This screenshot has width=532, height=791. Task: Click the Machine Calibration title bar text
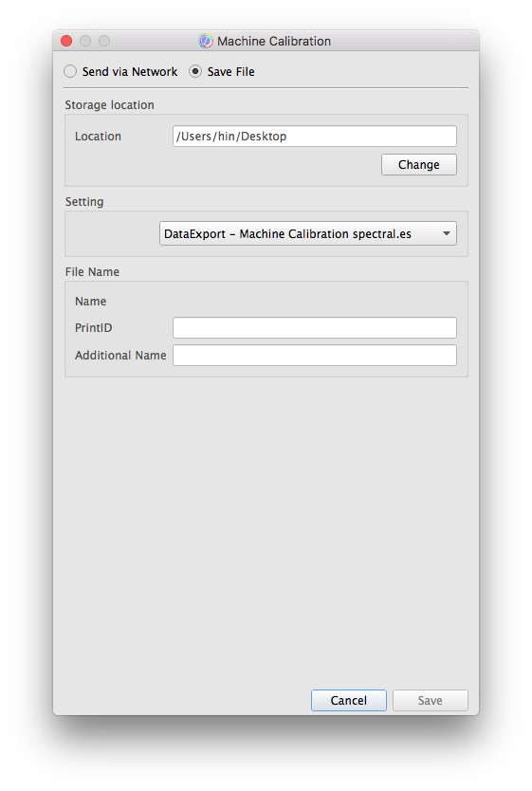coord(274,42)
